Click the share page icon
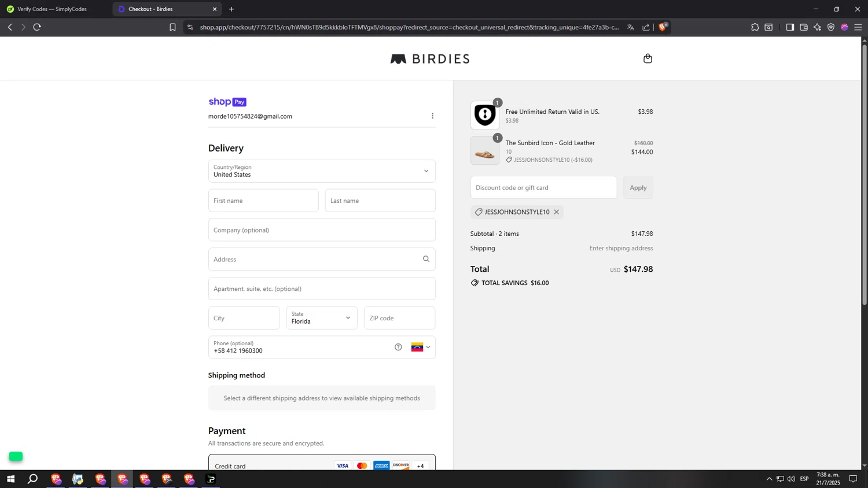The width and height of the screenshot is (868, 488). [x=646, y=27]
